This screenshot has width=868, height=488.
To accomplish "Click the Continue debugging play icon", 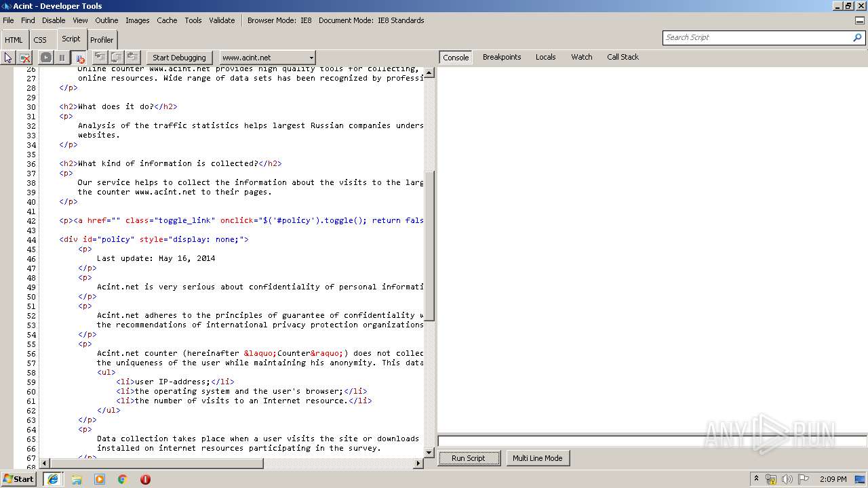I will 46,58.
